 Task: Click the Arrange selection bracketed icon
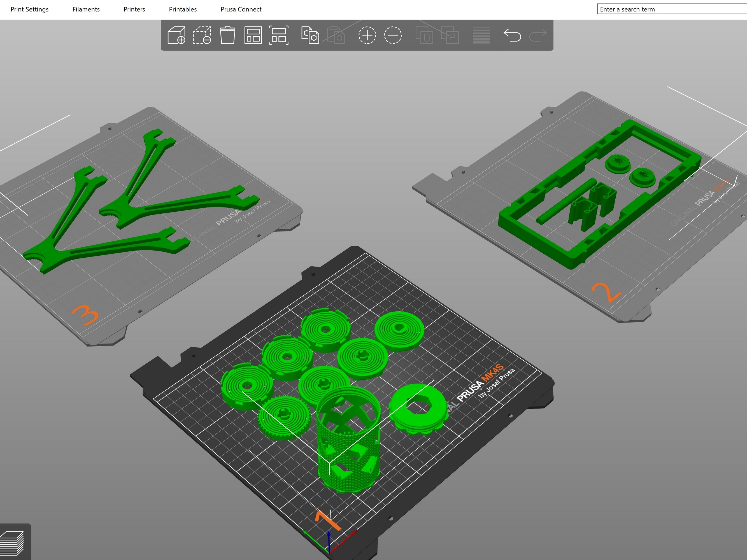point(279,35)
